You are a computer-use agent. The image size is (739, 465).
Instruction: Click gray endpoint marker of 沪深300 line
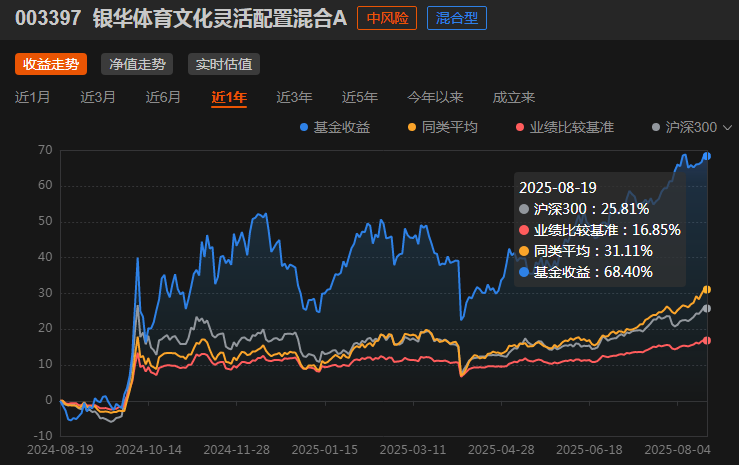pyautogui.click(x=707, y=309)
